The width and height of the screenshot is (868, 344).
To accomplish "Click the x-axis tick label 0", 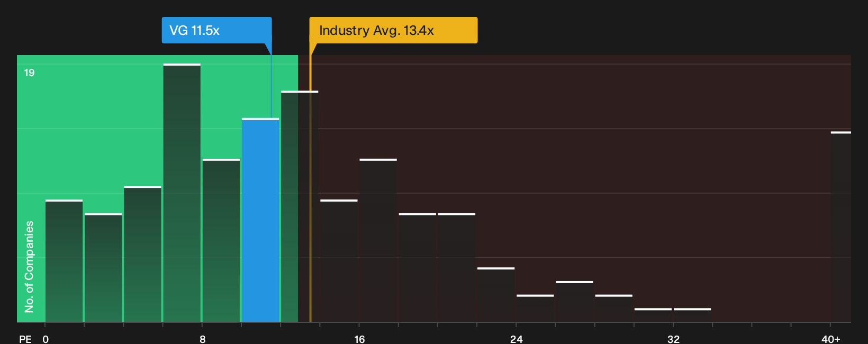I will [x=46, y=339].
